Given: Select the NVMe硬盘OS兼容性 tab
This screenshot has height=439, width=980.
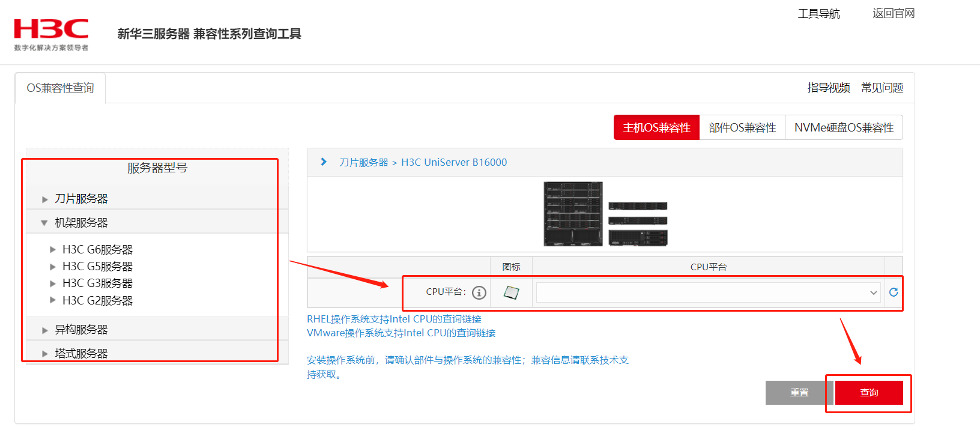Looking at the screenshot, I should coord(844,127).
